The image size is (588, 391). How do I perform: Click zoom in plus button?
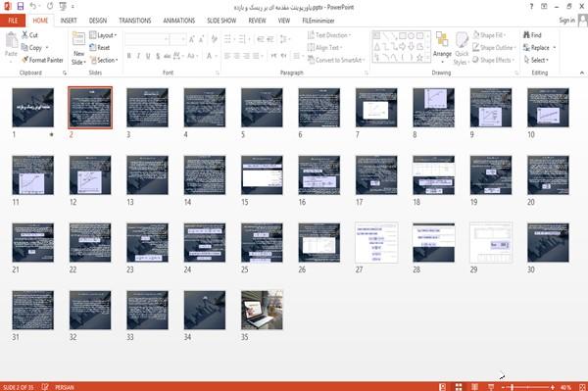pos(553,387)
